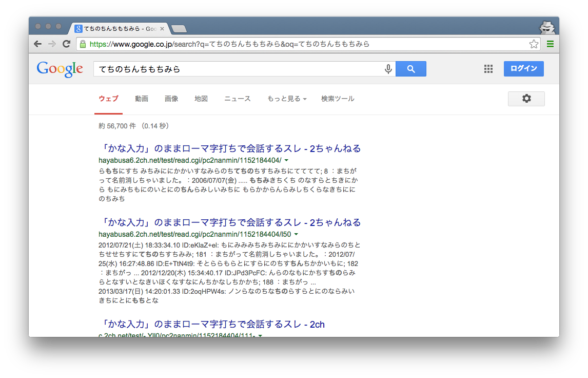Click the ログイン button
This screenshot has height=378, width=588.
(x=523, y=69)
